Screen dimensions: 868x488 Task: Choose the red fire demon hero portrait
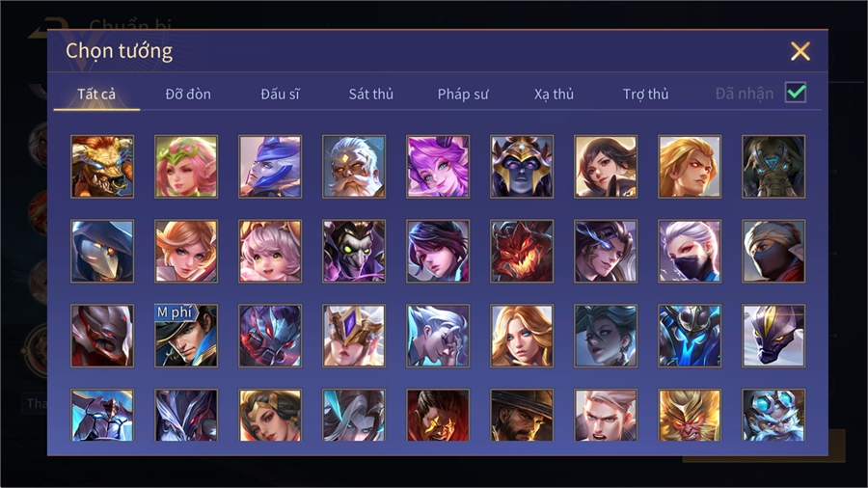[x=522, y=251]
